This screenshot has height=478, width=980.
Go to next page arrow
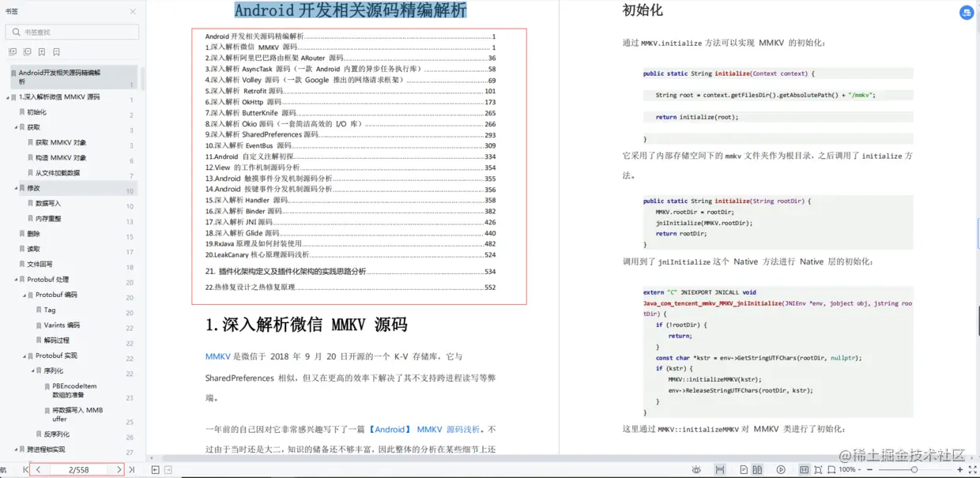point(119,469)
